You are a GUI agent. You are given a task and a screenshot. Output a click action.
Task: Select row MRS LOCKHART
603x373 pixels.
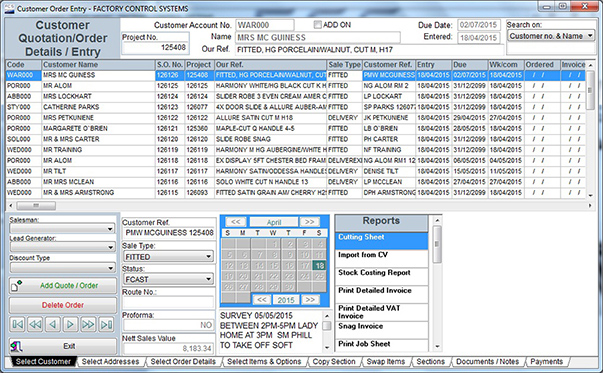tap(295, 97)
